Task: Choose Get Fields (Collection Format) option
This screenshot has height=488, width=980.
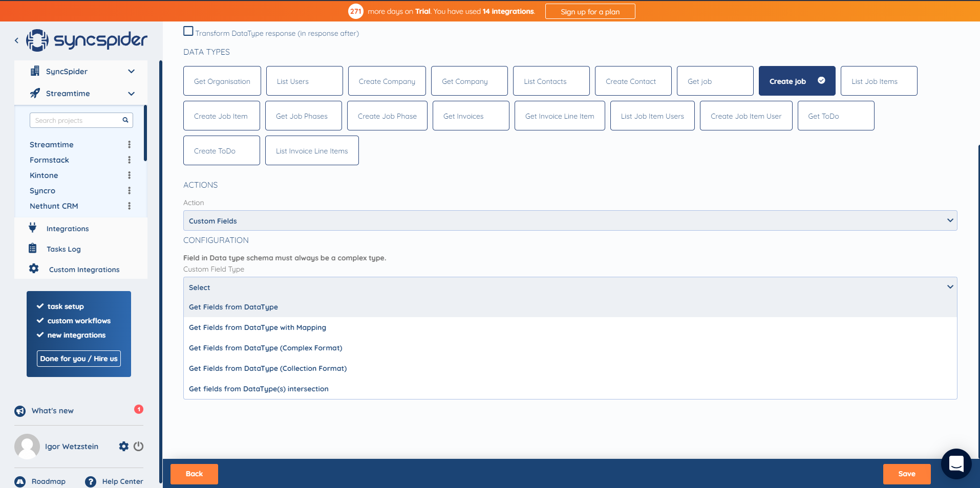Action: click(570, 368)
